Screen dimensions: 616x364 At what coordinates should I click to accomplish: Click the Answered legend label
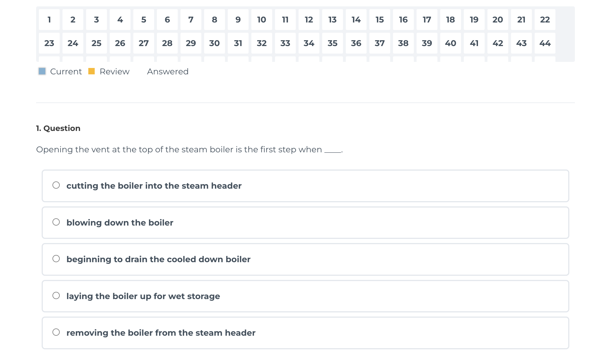click(x=168, y=72)
